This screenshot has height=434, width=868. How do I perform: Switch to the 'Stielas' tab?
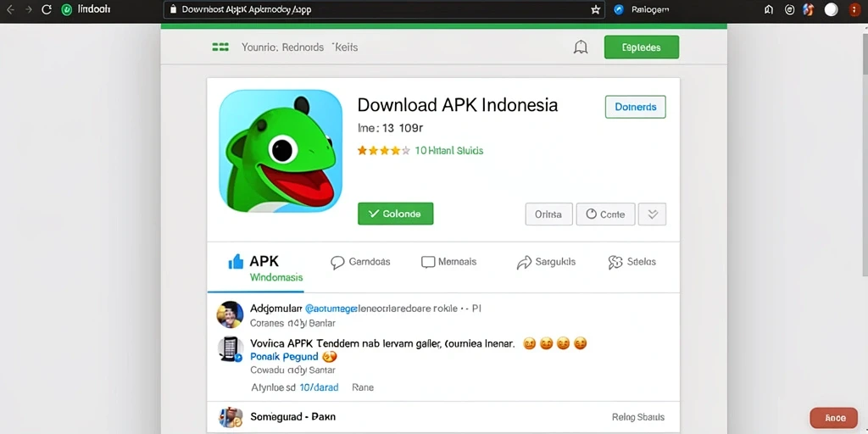coord(632,262)
